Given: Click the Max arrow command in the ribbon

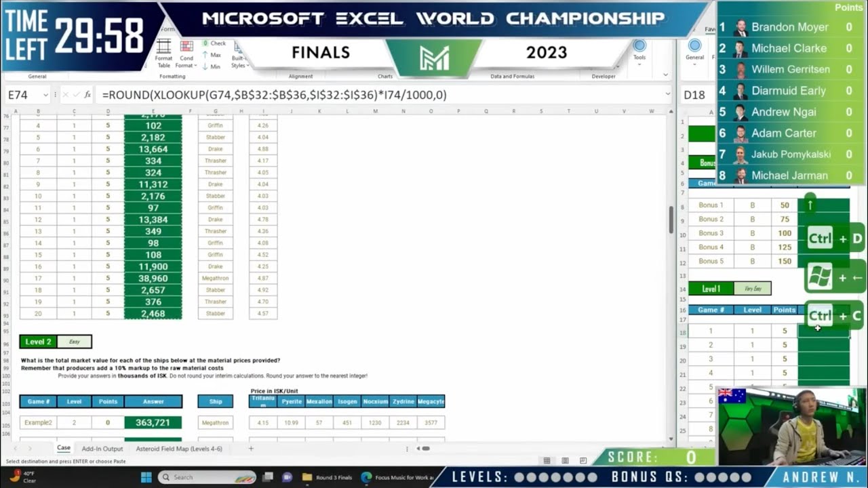Looking at the screenshot, I should (212, 55).
